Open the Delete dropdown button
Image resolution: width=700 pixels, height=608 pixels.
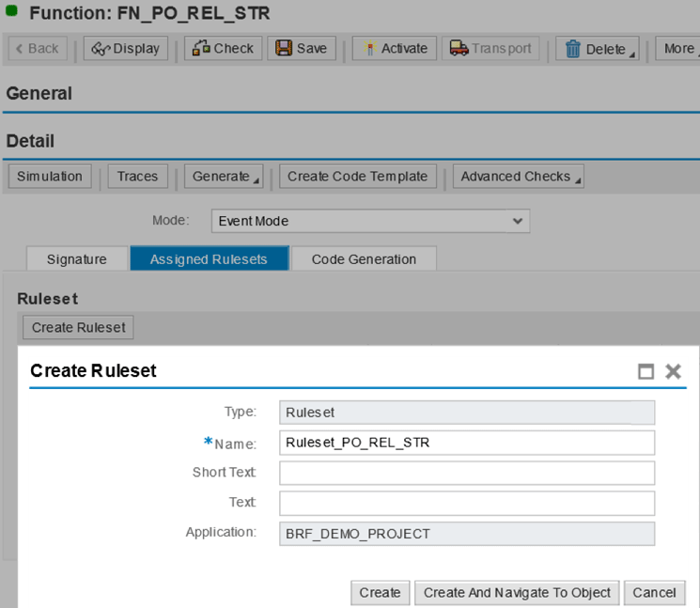[x=598, y=48]
